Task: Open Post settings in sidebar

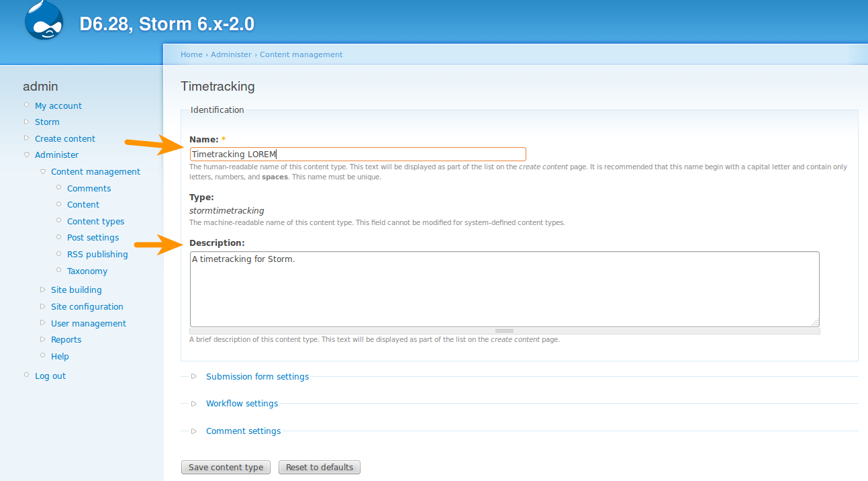Action: click(x=93, y=237)
